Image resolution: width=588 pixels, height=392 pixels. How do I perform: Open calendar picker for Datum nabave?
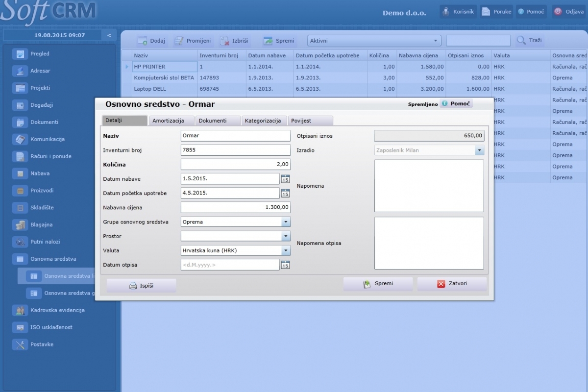point(285,179)
